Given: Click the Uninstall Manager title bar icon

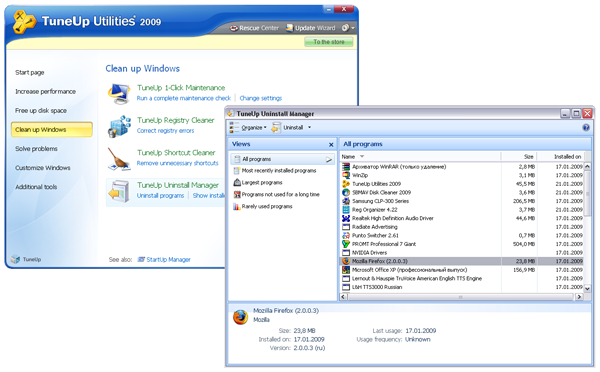Looking at the screenshot, I should (x=231, y=114).
